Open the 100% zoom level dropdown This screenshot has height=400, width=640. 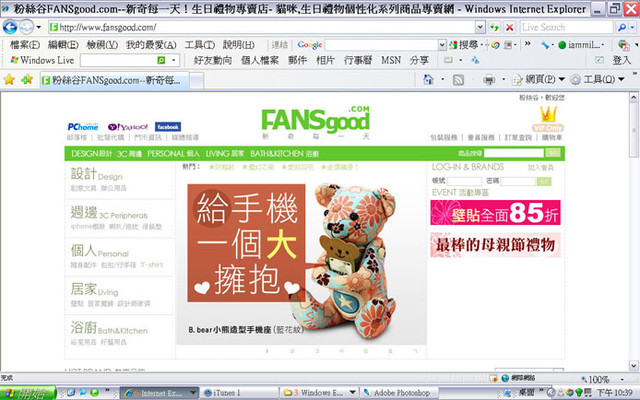coord(622,380)
